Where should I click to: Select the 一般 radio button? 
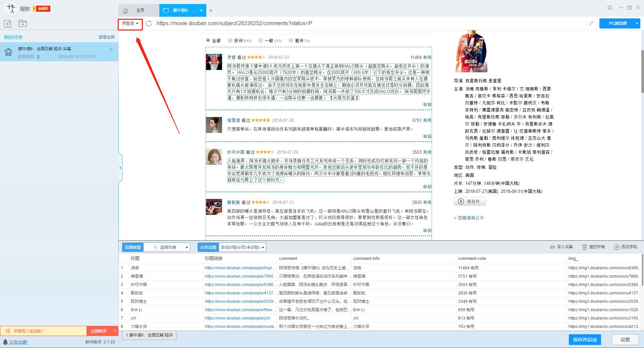point(260,41)
